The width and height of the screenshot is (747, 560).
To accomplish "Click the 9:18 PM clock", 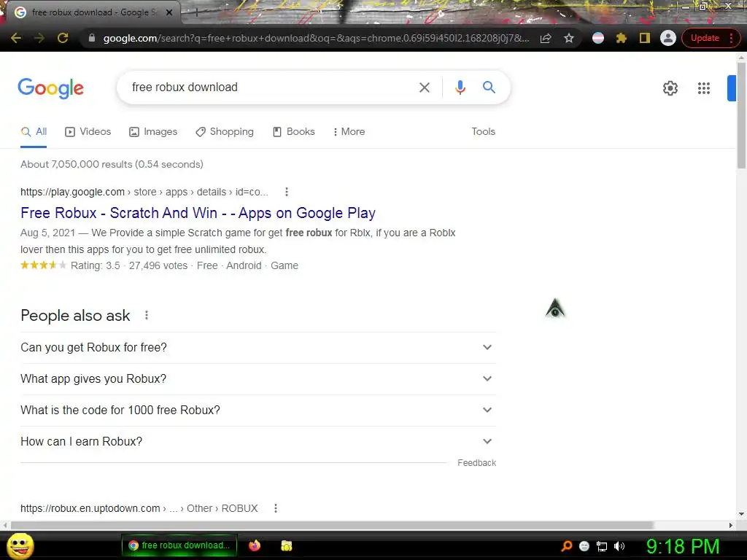I will pyautogui.click(x=683, y=546).
